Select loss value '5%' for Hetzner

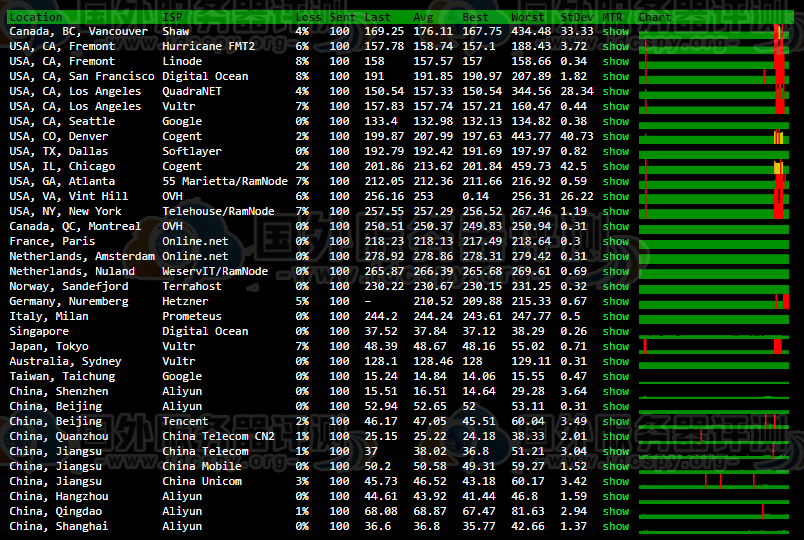click(302, 301)
